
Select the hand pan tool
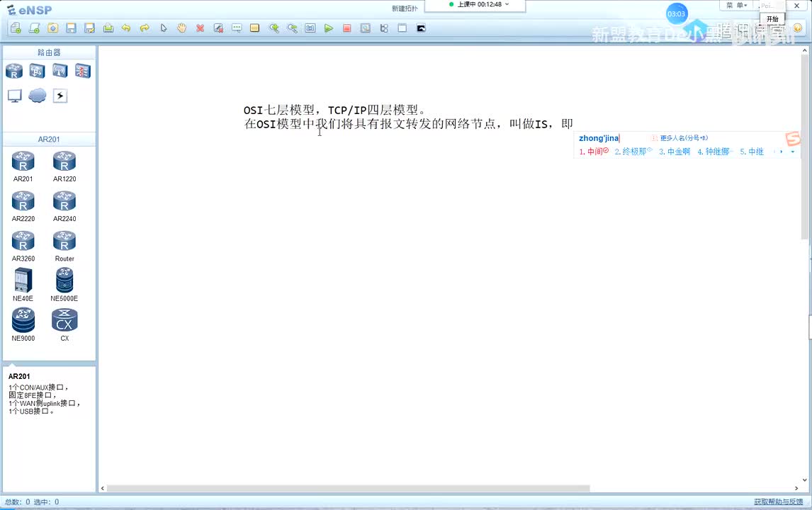pos(182,28)
